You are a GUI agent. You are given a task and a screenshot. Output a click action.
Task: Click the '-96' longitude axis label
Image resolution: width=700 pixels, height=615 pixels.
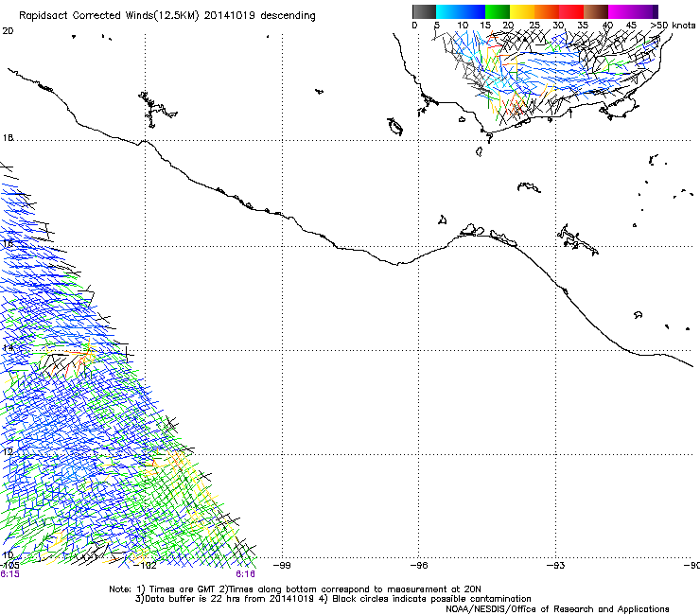pyautogui.click(x=419, y=566)
